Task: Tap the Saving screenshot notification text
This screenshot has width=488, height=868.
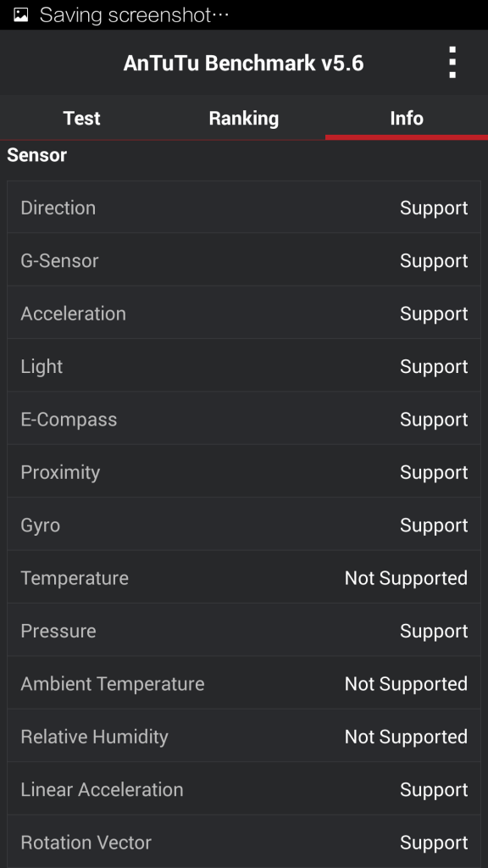Action: pyautogui.click(x=135, y=15)
